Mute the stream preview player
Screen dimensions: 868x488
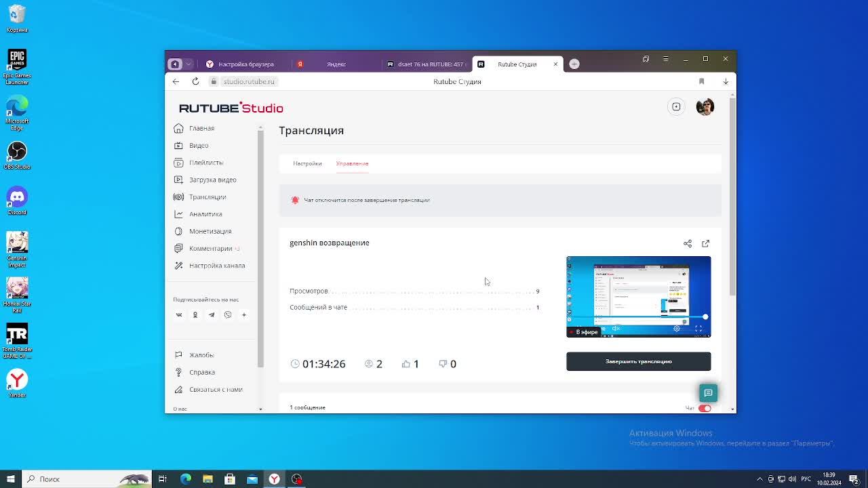tap(616, 329)
